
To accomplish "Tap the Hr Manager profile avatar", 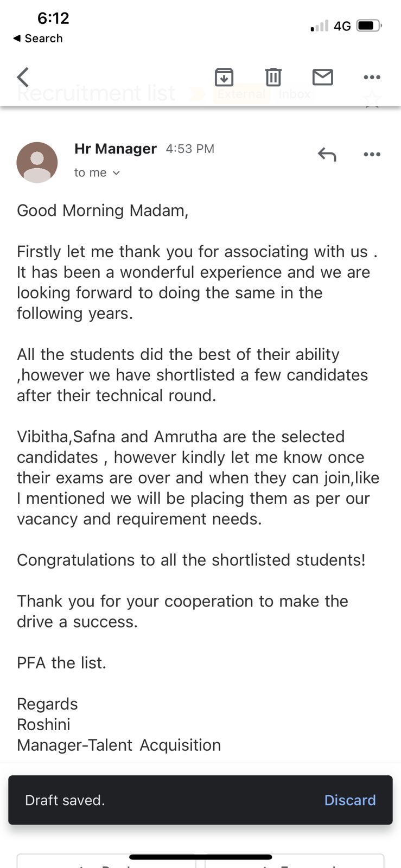I will tap(37, 162).
